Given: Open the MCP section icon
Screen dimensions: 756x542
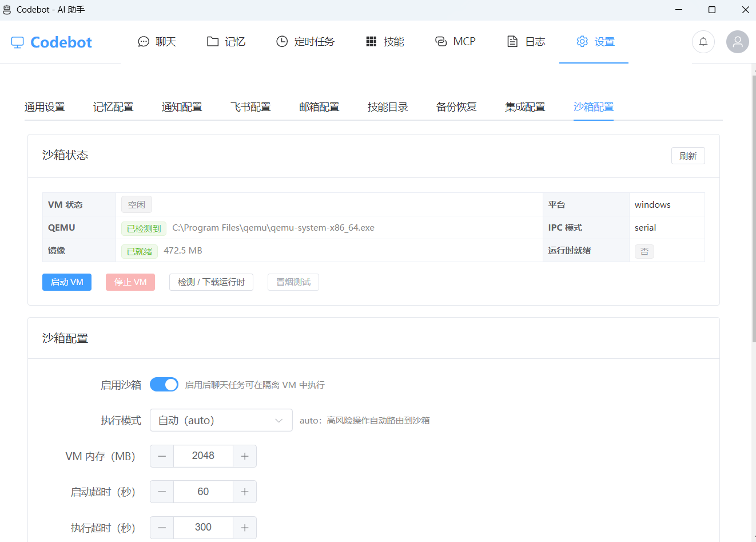Looking at the screenshot, I should (x=440, y=41).
